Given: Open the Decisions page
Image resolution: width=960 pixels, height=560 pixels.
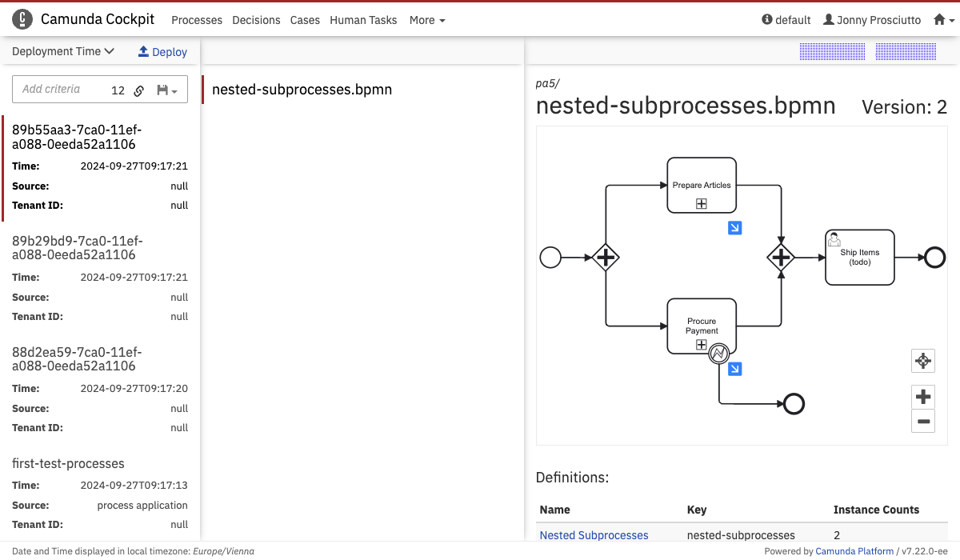Looking at the screenshot, I should click(x=256, y=20).
